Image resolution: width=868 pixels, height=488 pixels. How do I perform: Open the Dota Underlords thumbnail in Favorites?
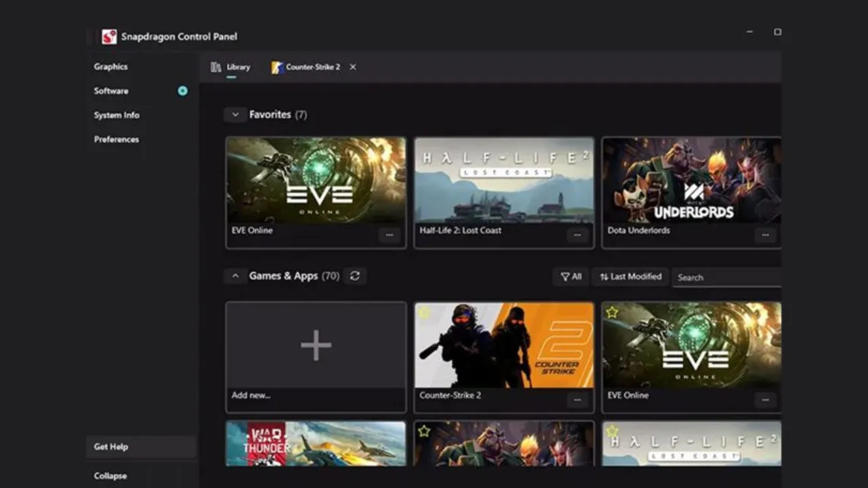tap(692, 181)
